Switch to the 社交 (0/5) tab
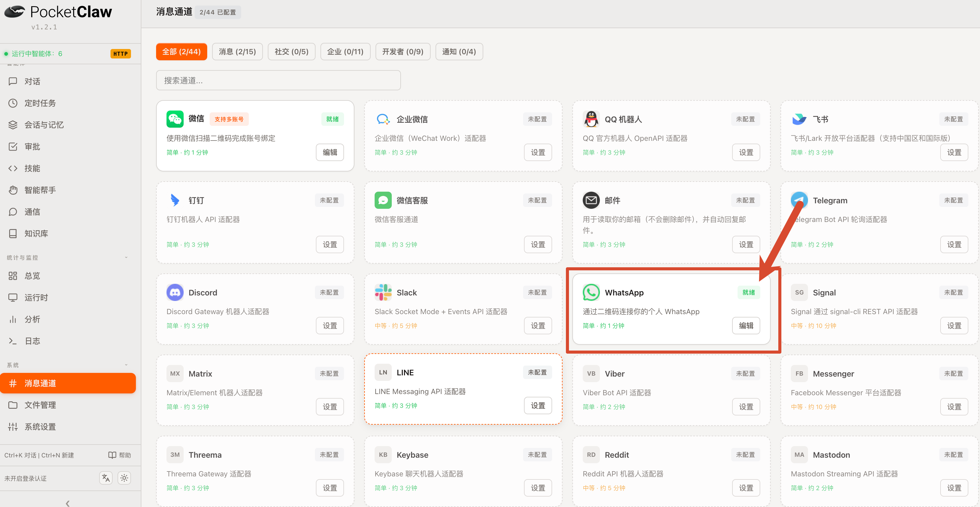 tap(291, 51)
